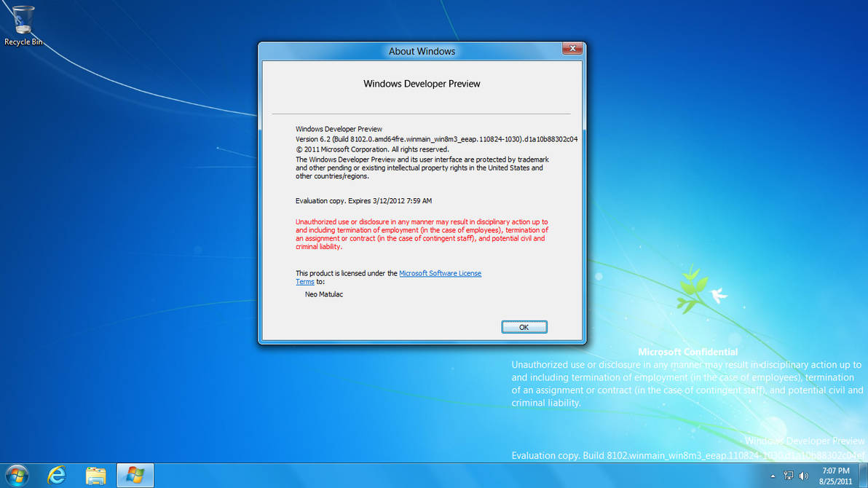
Task: Click the '© 2011 Microsoft Corporation' line
Action: pos(372,149)
